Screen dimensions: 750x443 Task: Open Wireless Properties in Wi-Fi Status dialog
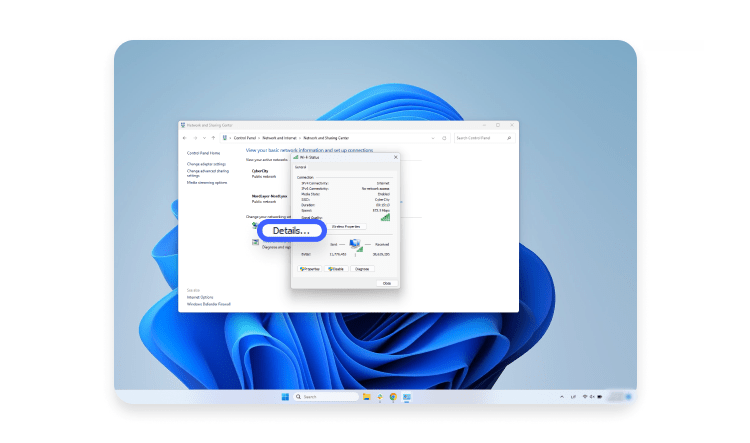click(x=346, y=227)
